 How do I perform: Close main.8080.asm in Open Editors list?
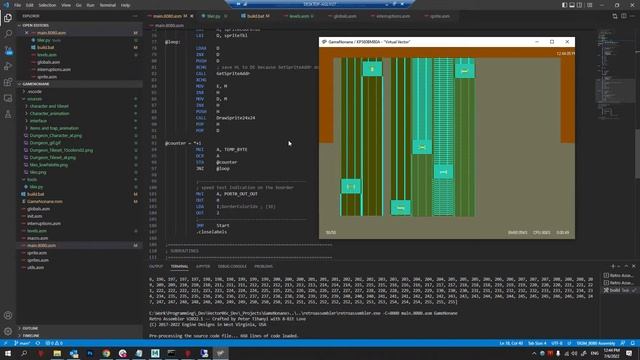tap(27, 33)
